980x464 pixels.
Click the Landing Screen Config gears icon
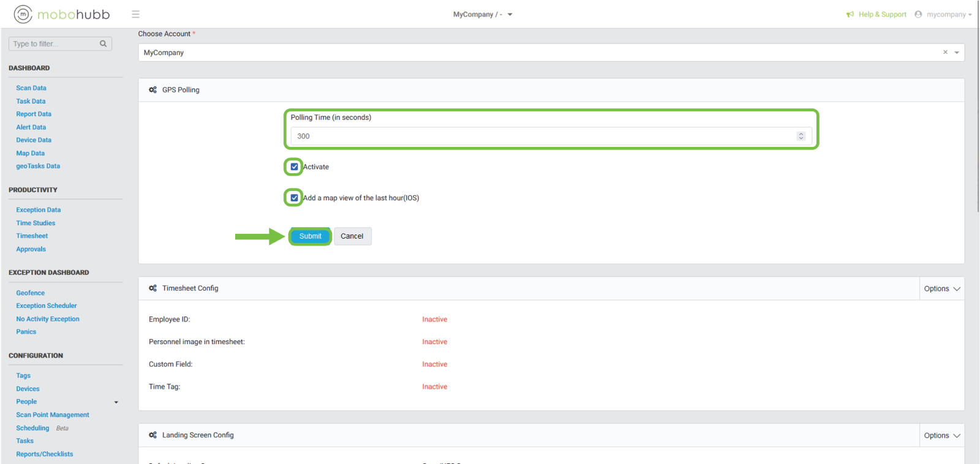point(153,435)
